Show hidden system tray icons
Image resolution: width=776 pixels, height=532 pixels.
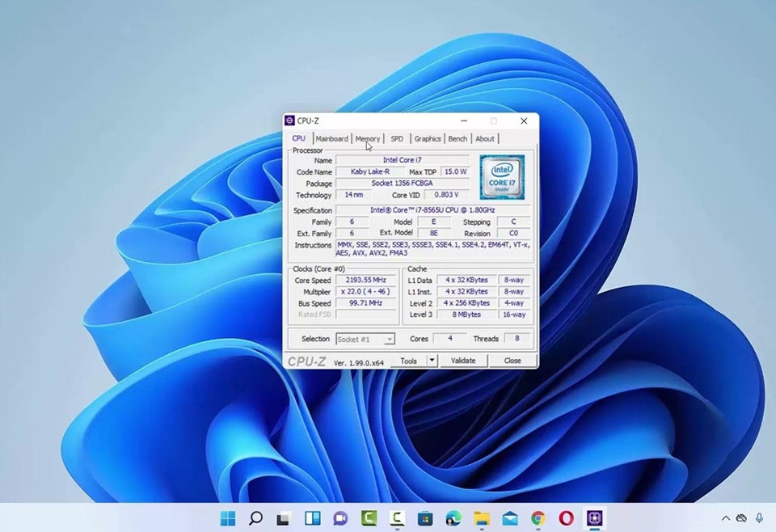(726, 518)
